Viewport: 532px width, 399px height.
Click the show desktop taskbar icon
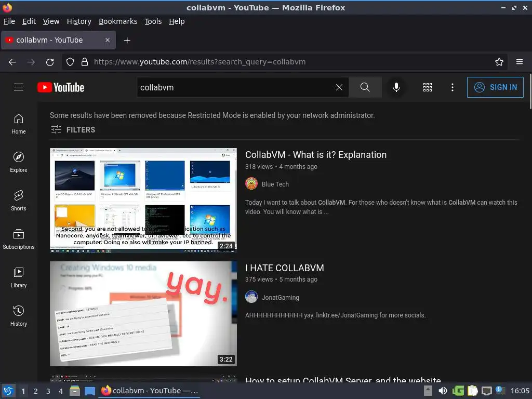[x=90, y=391]
